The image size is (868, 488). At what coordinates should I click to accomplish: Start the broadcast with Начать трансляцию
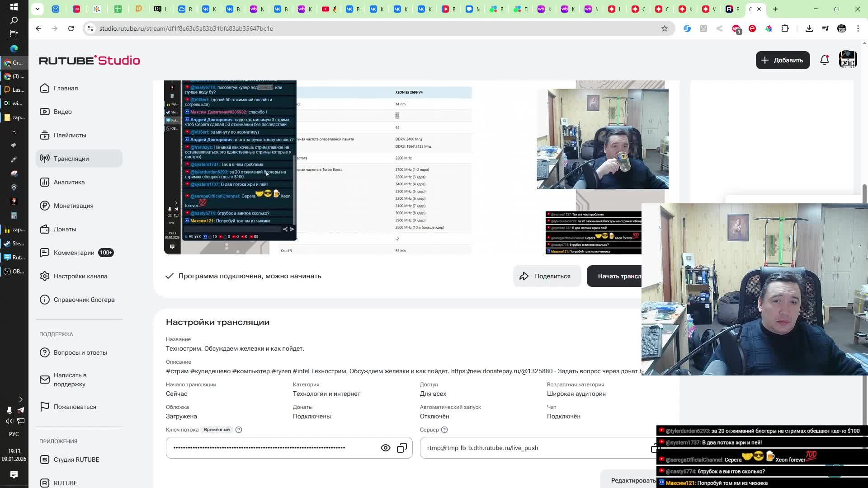615,276
